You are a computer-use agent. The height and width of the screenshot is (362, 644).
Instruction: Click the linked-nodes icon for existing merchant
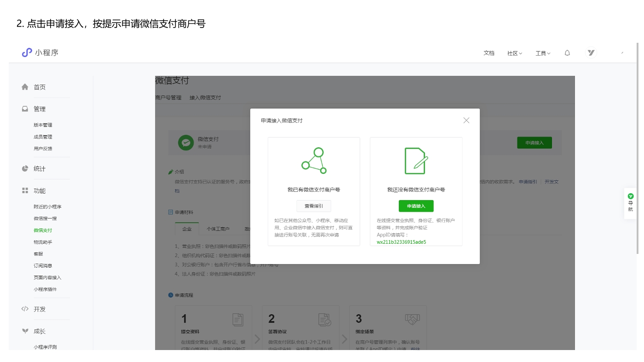[314, 161]
